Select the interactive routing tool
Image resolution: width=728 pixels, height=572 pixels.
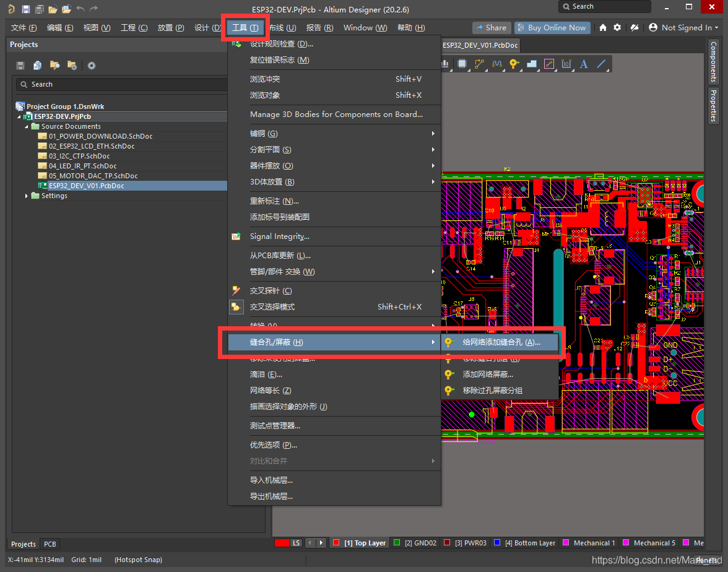479,64
